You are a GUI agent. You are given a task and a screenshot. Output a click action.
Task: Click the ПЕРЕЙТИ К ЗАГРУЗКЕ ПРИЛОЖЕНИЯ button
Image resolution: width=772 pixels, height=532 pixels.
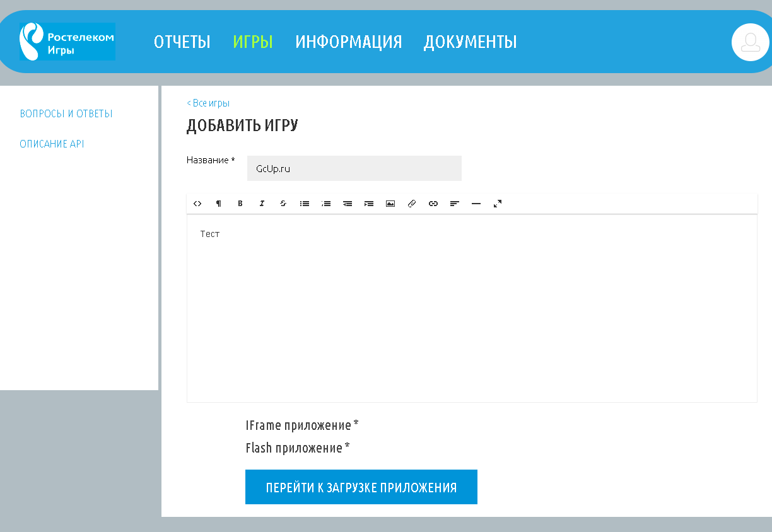click(361, 487)
